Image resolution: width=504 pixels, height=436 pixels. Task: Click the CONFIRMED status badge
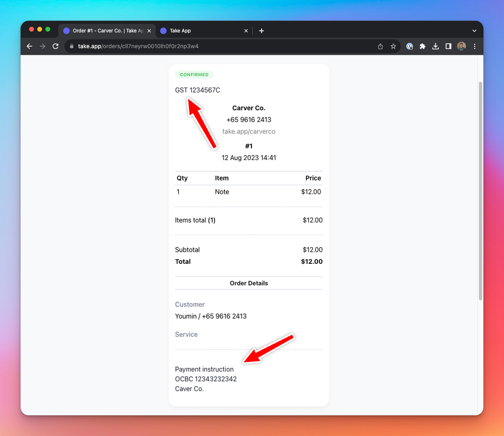194,75
